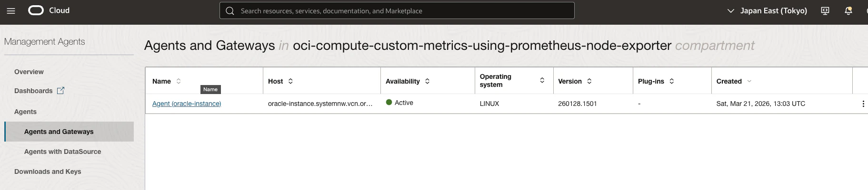Sort table by Version column arrows
The height and width of the screenshot is (190, 868).
[x=589, y=81]
